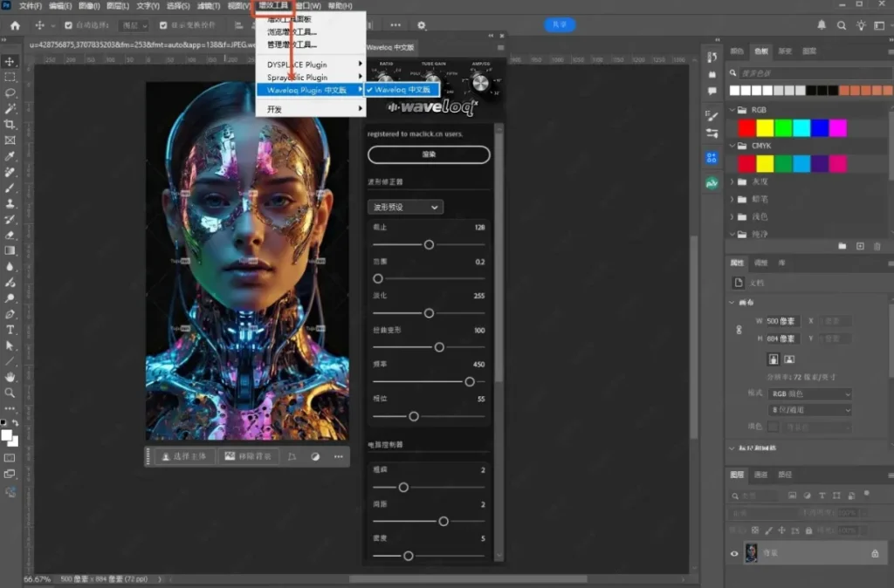894x588 pixels.
Task: Click the Home icon in options bar
Action: click(x=15, y=25)
